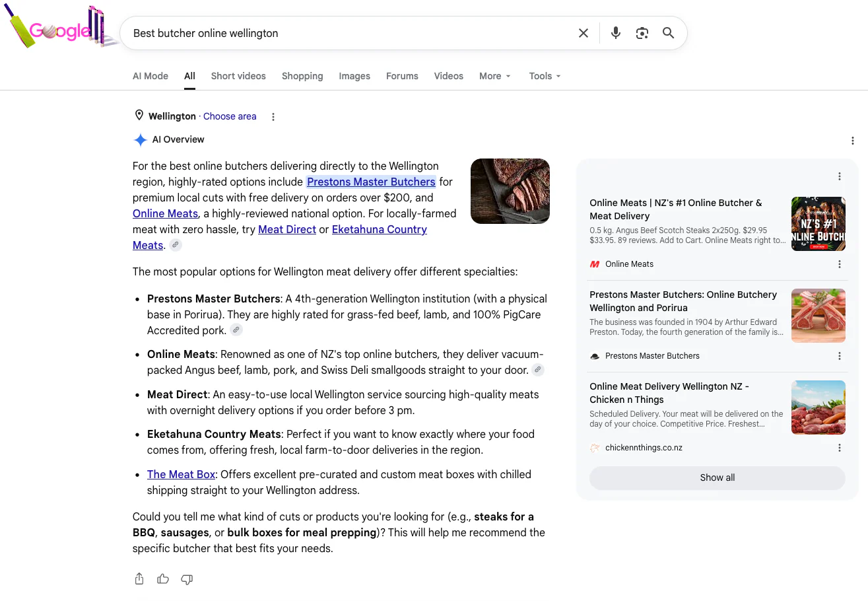
Task: Click source link icon after PigCare Accredited pork
Action: click(x=236, y=330)
